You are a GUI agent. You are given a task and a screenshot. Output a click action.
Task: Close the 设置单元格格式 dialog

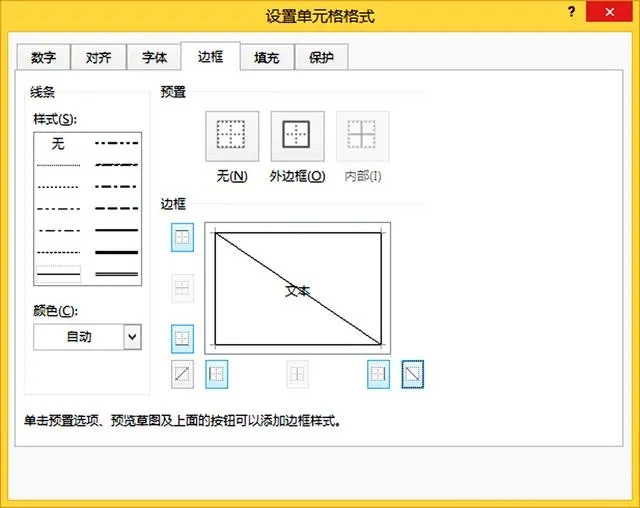pyautogui.click(x=609, y=12)
